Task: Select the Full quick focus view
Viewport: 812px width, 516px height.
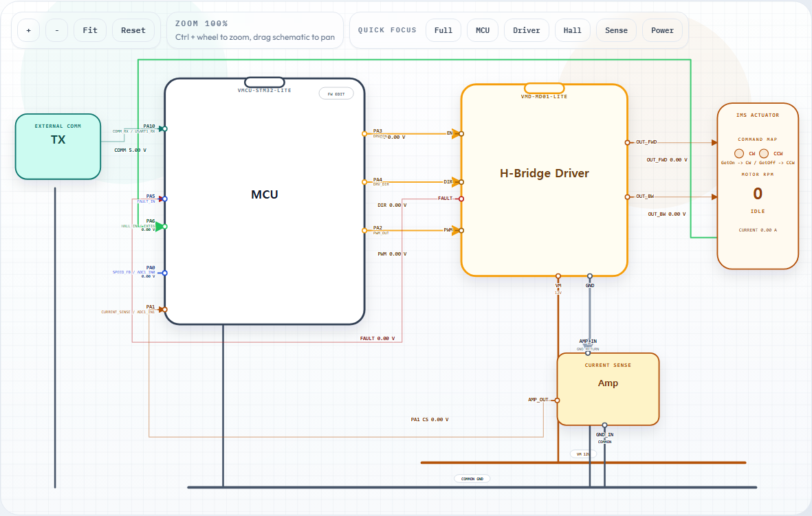Action: (x=443, y=30)
